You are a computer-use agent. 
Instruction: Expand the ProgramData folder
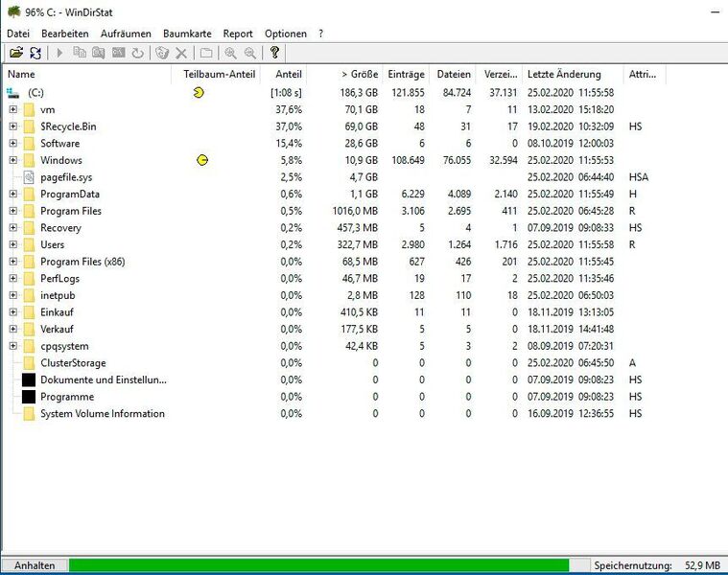click(13, 194)
